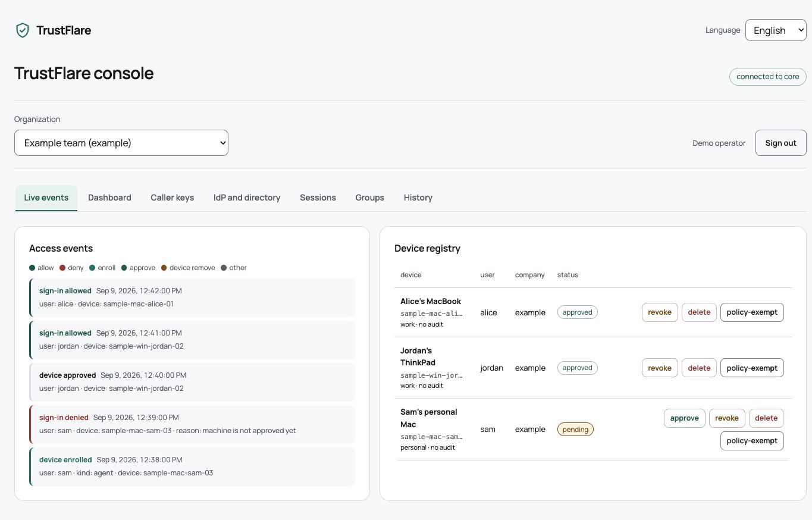Click the TrustFlare shield logo icon

22,30
